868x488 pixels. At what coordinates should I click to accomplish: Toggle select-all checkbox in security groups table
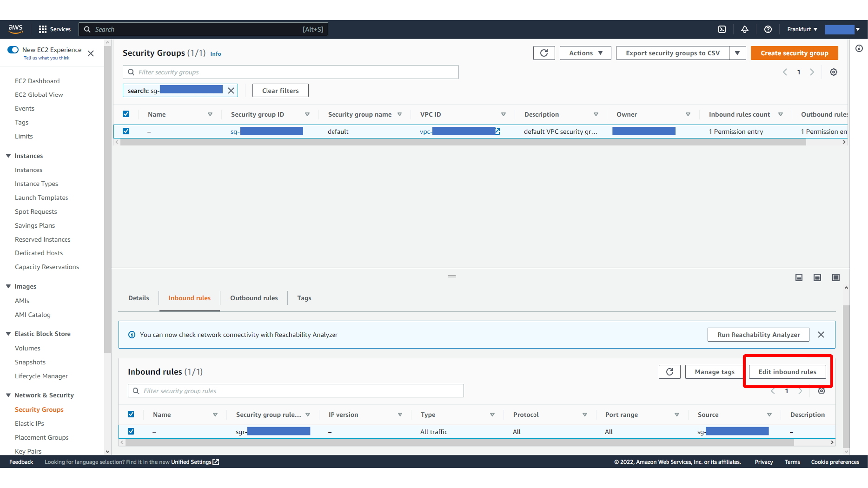(126, 114)
